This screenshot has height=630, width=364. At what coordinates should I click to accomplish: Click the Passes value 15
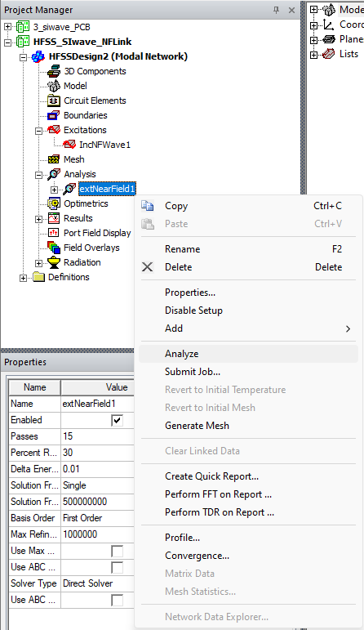pyautogui.click(x=97, y=436)
